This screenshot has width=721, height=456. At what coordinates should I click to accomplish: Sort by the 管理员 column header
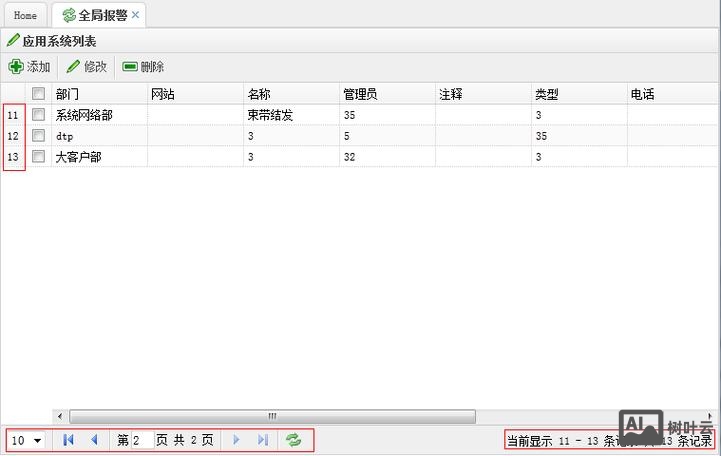388,94
